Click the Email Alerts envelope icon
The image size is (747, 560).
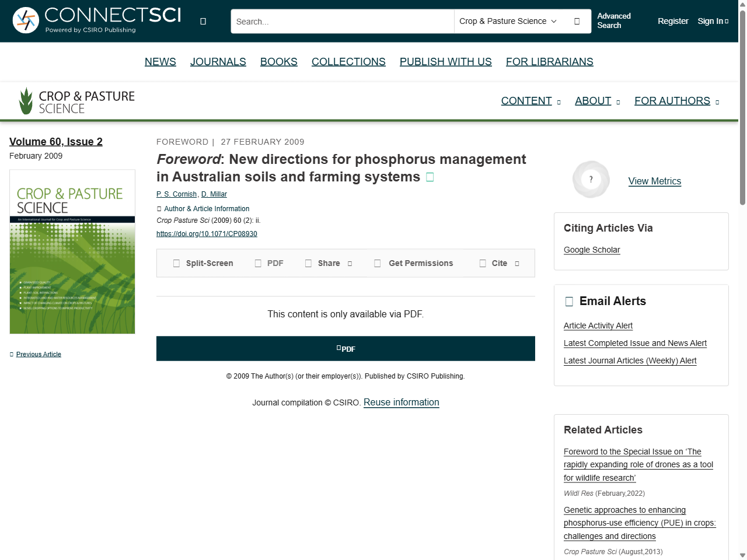coord(569,302)
